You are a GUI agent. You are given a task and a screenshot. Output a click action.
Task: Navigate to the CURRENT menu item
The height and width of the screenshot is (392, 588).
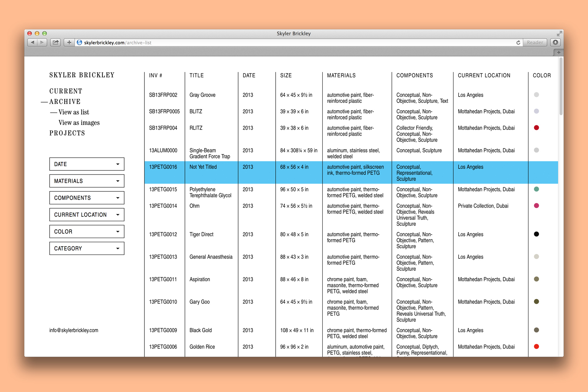click(66, 91)
